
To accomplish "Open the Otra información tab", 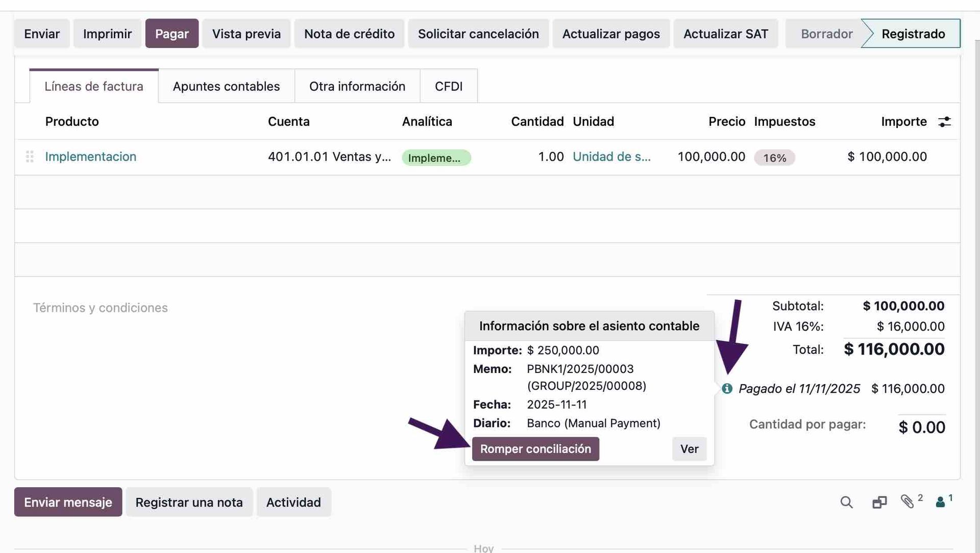I will (357, 86).
